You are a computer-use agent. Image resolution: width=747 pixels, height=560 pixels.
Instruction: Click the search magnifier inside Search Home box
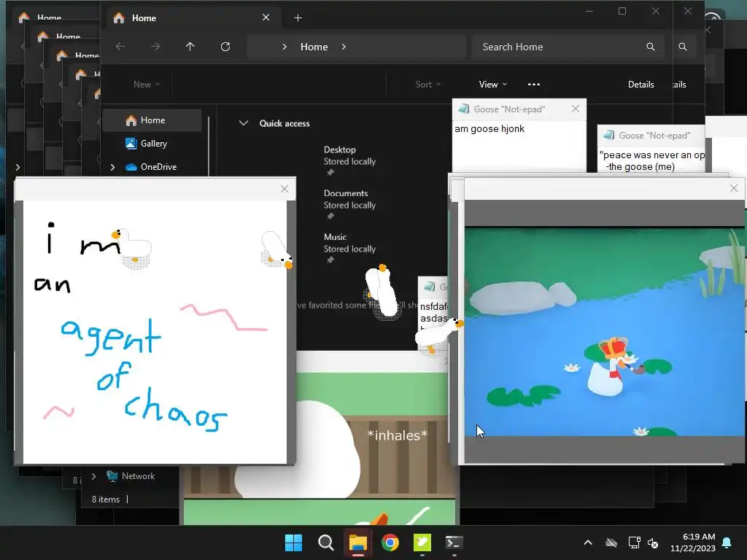pyautogui.click(x=650, y=47)
